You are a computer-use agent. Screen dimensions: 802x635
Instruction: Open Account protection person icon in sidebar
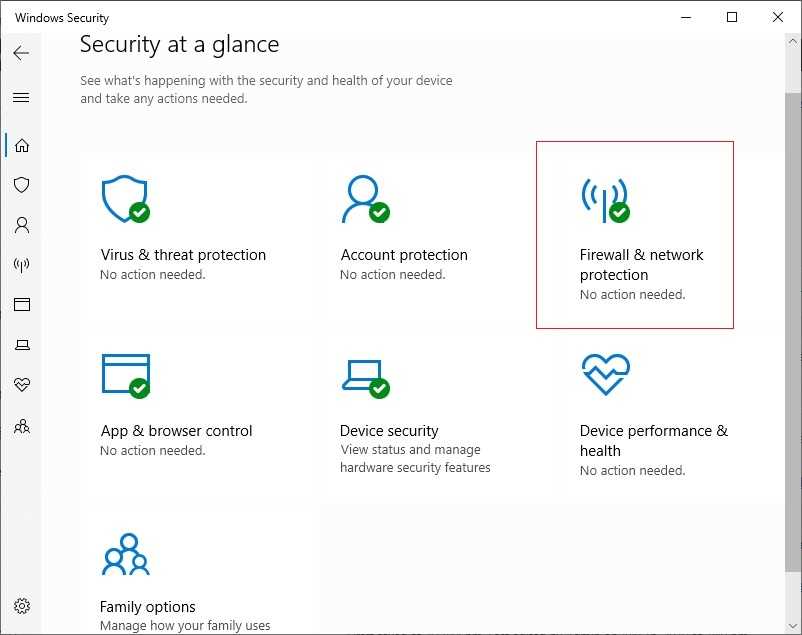21,225
